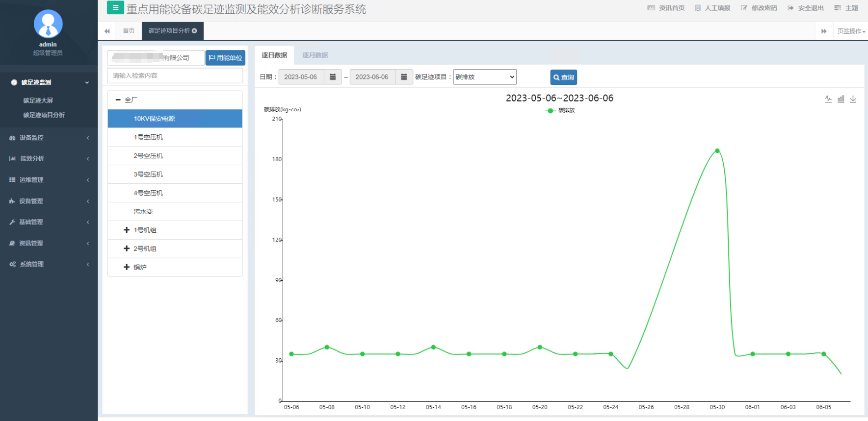Click the admin user avatar
The width and height of the screenshot is (868, 421).
pyautogui.click(x=48, y=24)
